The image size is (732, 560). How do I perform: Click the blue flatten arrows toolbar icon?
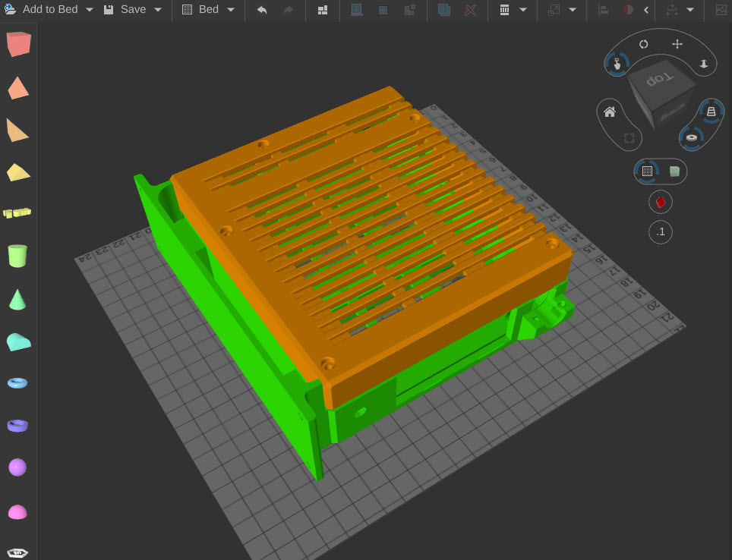tap(672, 10)
